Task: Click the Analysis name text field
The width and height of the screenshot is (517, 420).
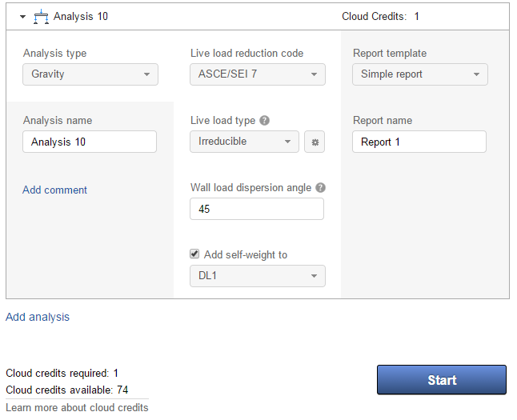Action: click(x=90, y=142)
